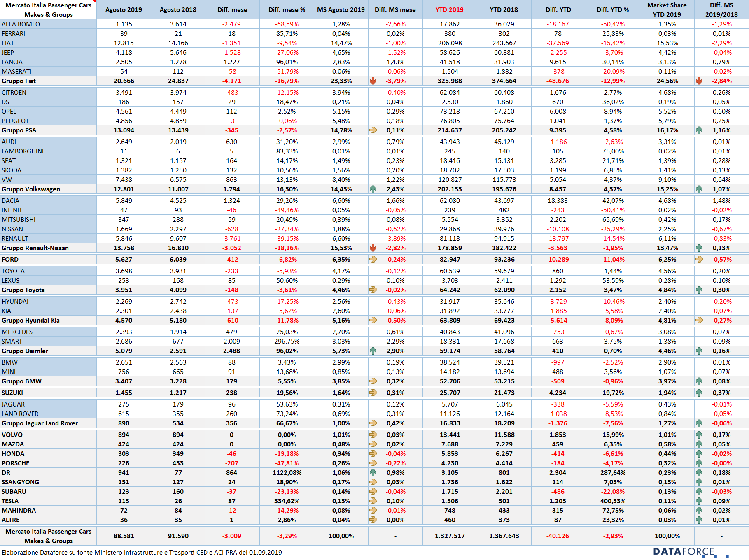The image size is (749, 560).
Task: Click the FIAT Agosto 2019 value "12.815"
Action: (x=124, y=43)
